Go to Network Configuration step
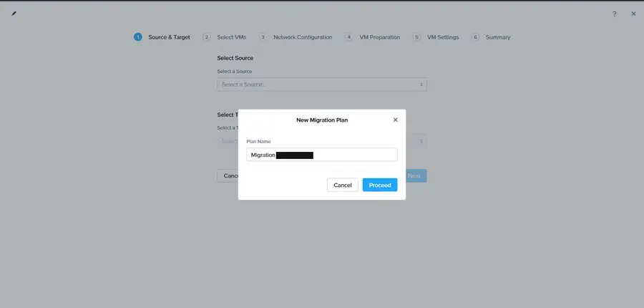This screenshot has width=644, height=308. (303, 37)
